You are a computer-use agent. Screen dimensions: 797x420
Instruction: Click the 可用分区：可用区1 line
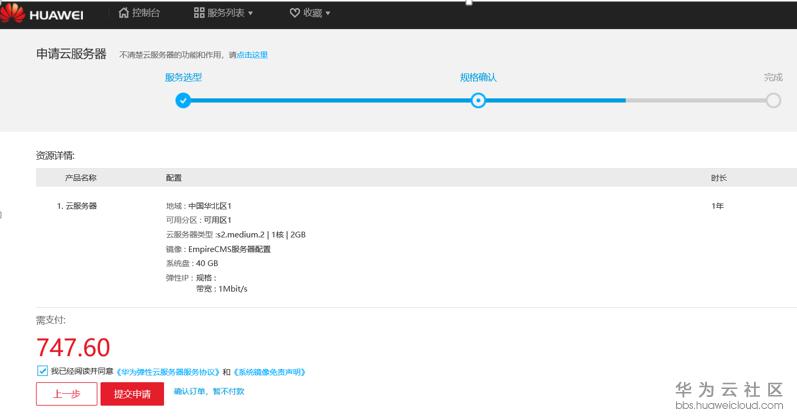pos(199,220)
